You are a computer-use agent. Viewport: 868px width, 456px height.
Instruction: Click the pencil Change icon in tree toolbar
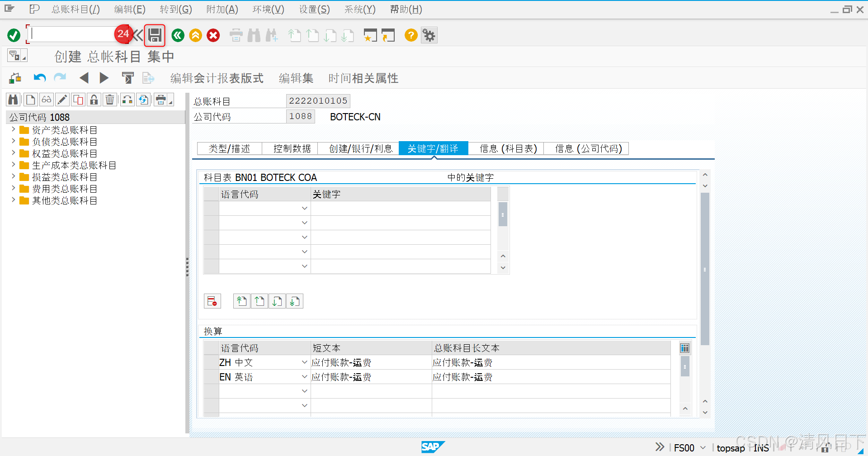click(x=62, y=100)
